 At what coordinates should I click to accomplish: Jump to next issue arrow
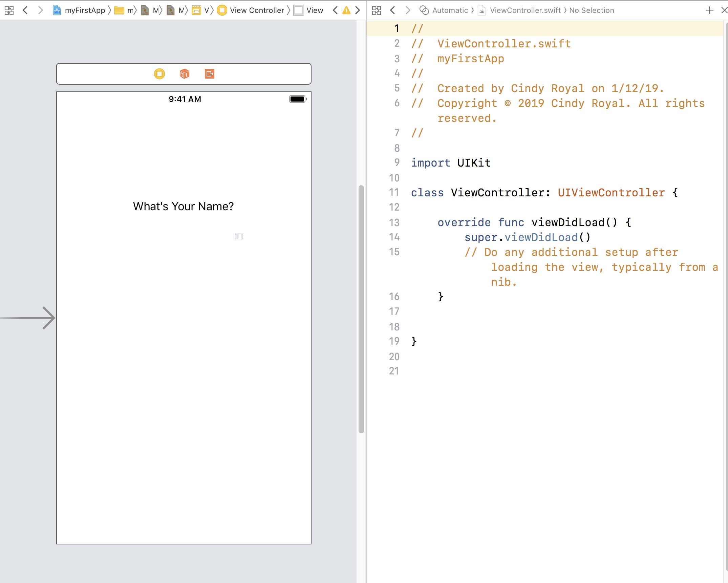click(358, 10)
